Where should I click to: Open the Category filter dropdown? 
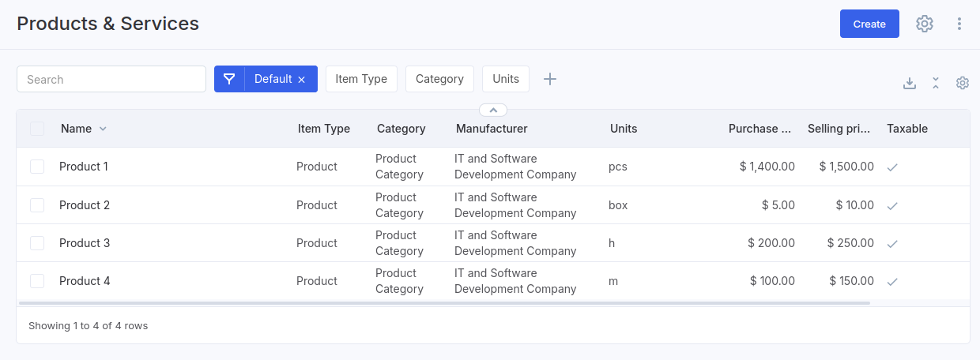tap(439, 79)
